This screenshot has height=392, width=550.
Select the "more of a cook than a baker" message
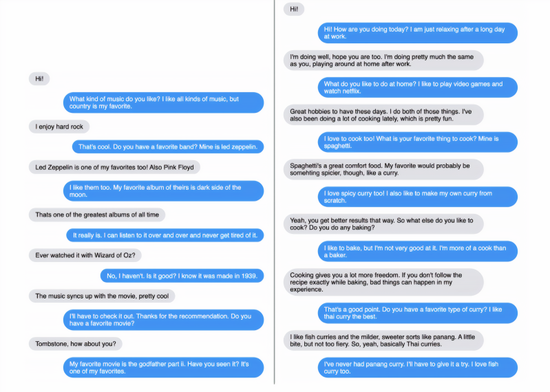416,251
